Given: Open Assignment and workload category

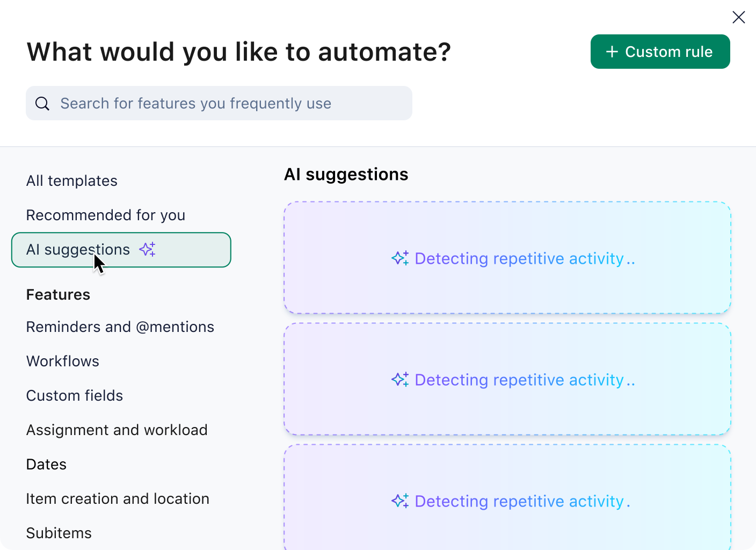Looking at the screenshot, I should coord(117,430).
